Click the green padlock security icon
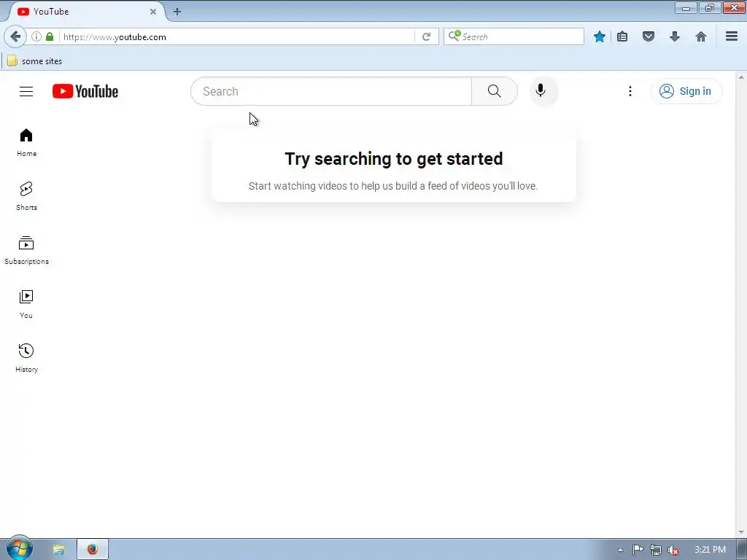Image resolution: width=747 pixels, height=560 pixels. pyautogui.click(x=50, y=36)
